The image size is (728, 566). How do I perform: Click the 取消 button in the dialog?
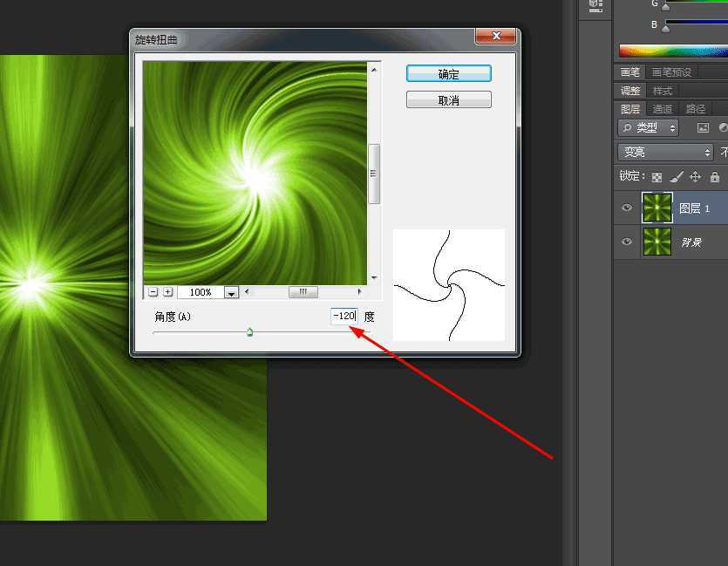[448, 100]
